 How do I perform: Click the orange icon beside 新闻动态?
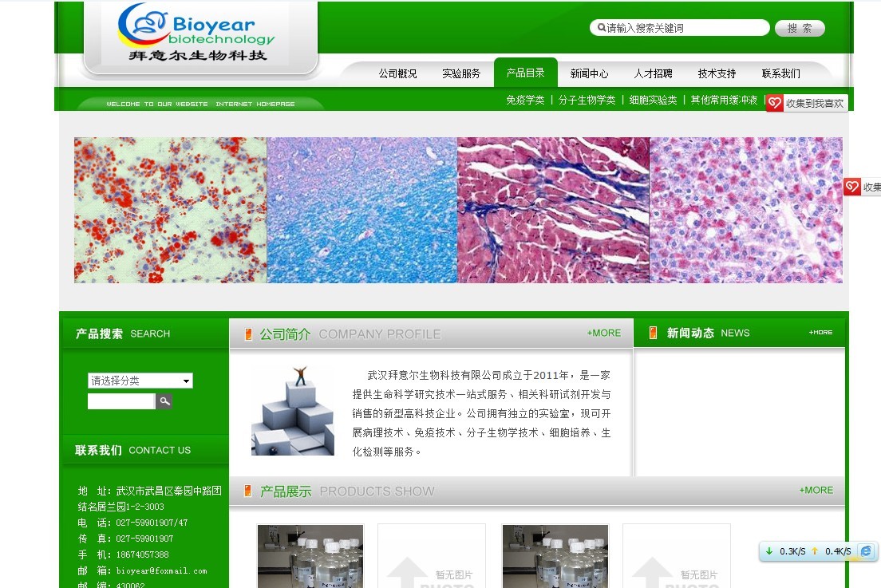coord(654,333)
